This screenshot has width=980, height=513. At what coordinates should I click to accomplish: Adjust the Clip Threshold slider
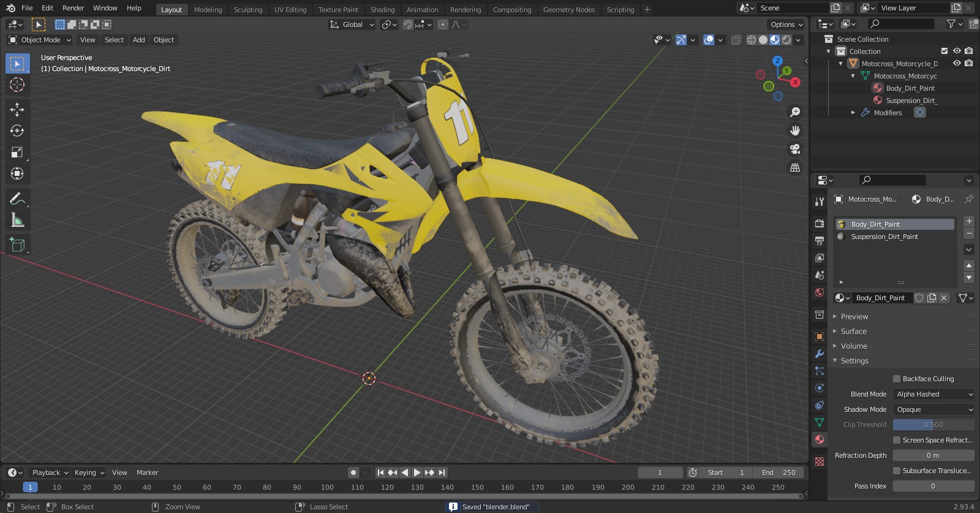[x=934, y=425]
